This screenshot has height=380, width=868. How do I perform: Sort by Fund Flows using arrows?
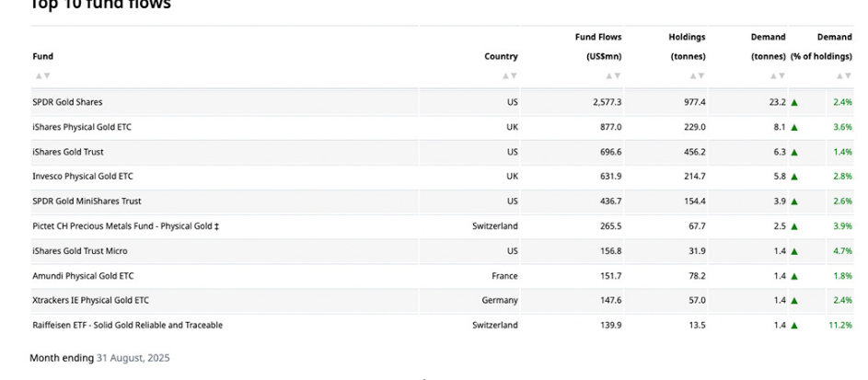pyautogui.click(x=613, y=75)
